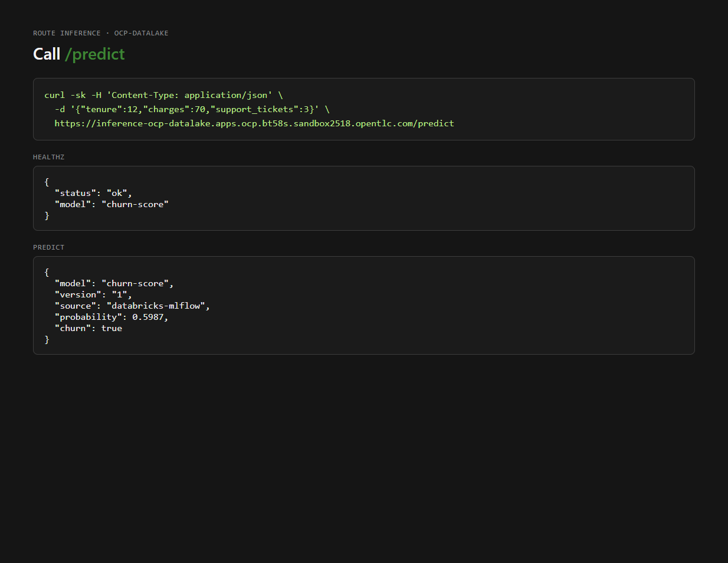Click the "probability": 0.5987 line
This screenshot has height=563, width=728.
[112, 317]
